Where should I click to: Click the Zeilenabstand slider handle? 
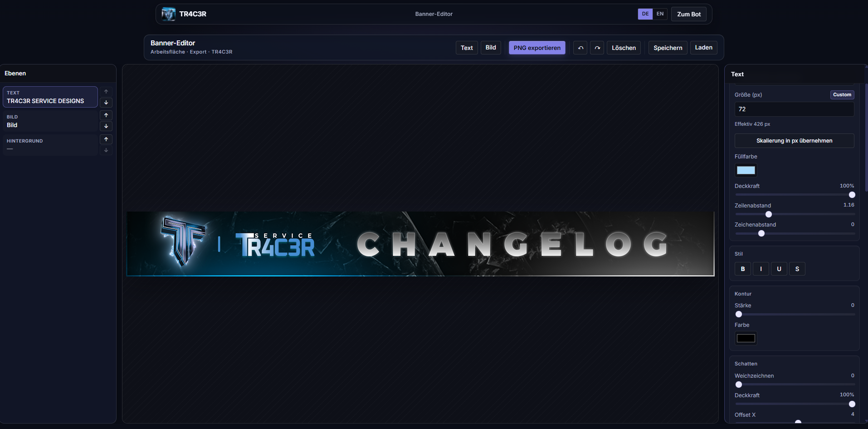tap(768, 214)
